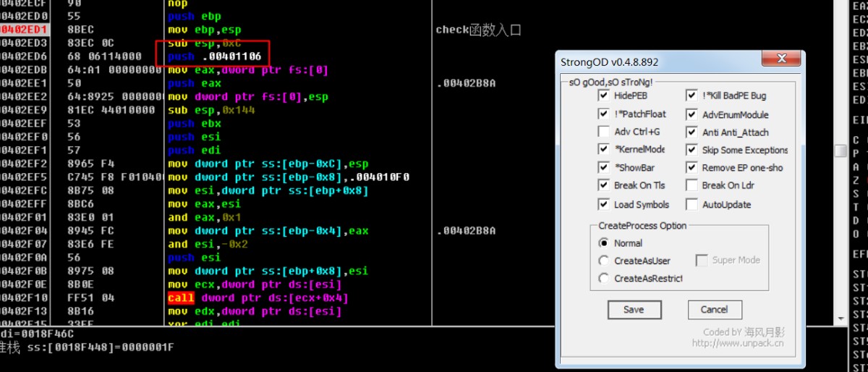Enable the Adv Ctrl+G checkbox
The image size is (868, 372).
[x=603, y=132]
